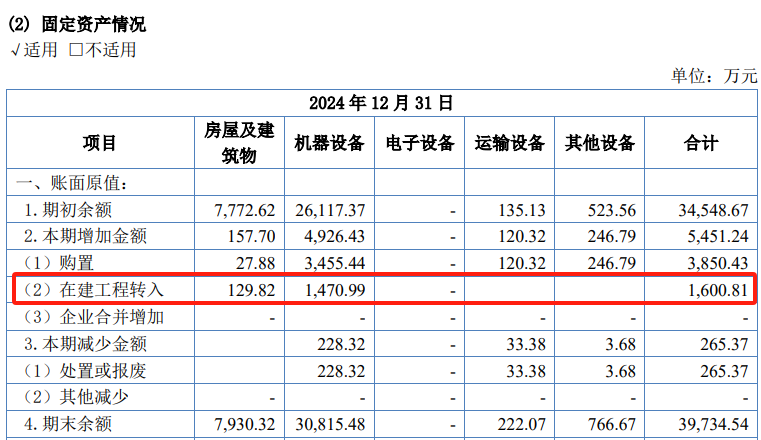Image resolution: width=761 pixels, height=440 pixels.
Task: Tick the 适用 checkmark option
Action: [x=34, y=50]
